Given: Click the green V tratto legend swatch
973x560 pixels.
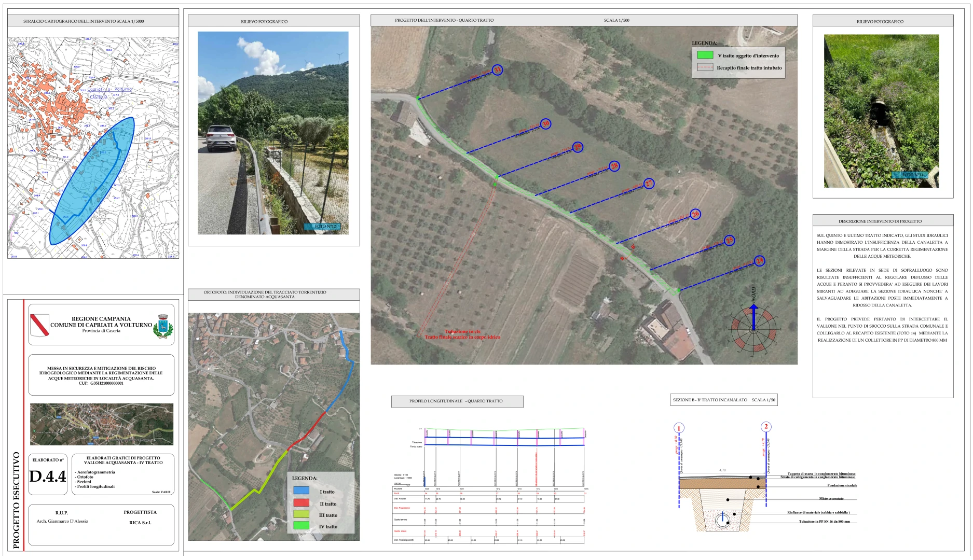Looking at the screenshot, I should coord(705,55).
